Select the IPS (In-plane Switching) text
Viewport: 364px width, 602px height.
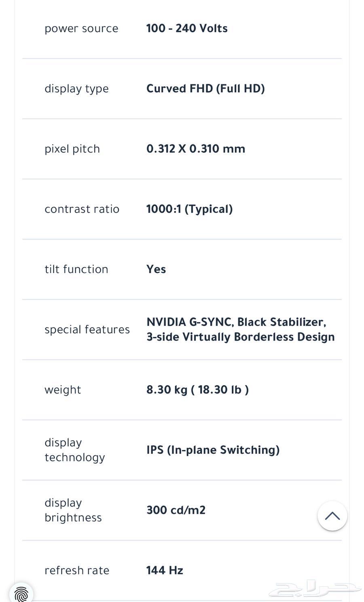click(213, 450)
